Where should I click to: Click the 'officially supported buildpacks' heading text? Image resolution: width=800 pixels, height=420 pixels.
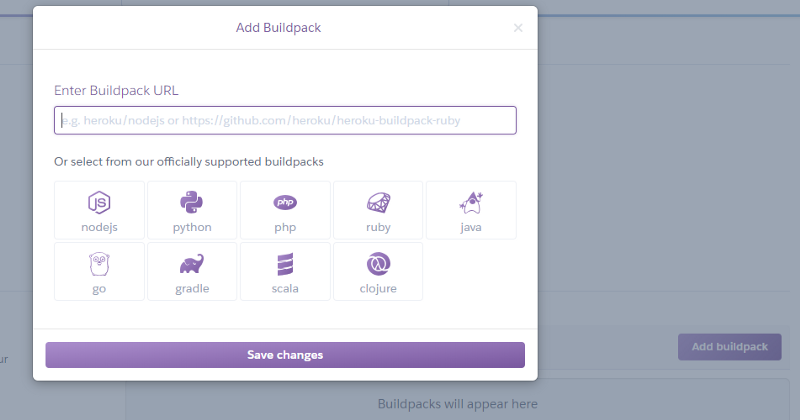pos(189,161)
